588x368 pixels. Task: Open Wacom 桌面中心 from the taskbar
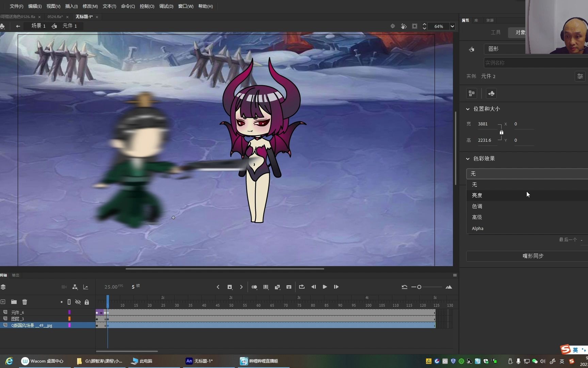[x=43, y=361]
